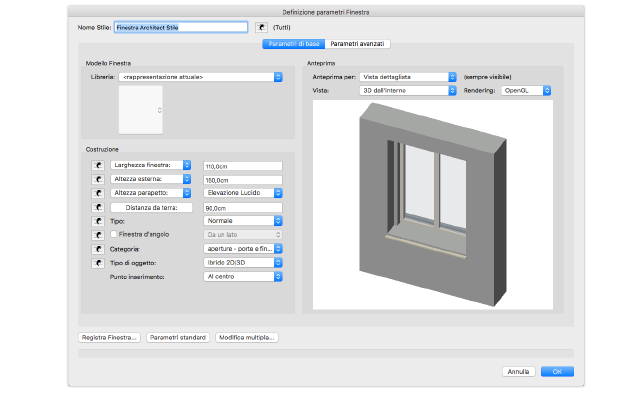This screenshot has height=393, width=624.
Task: Click the style icon beside Altezza esterna
Action: point(98,179)
